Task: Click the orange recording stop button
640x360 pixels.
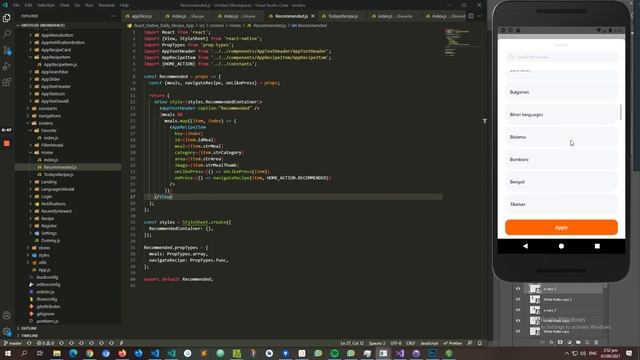Action: click(7, 143)
